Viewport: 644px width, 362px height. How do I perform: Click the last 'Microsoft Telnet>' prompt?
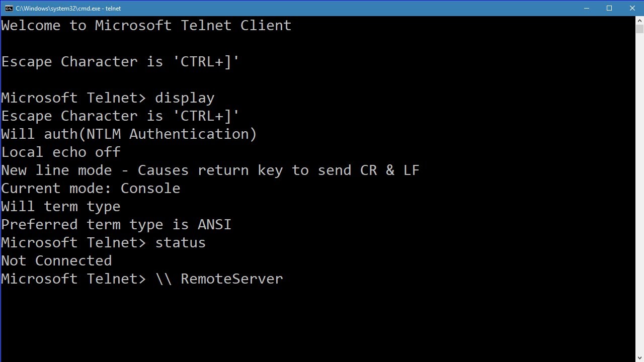tap(73, 279)
